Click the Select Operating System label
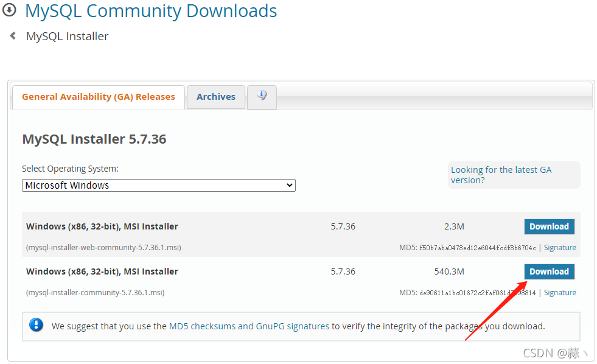This screenshot has height=364, width=597. [x=70, y=169]
